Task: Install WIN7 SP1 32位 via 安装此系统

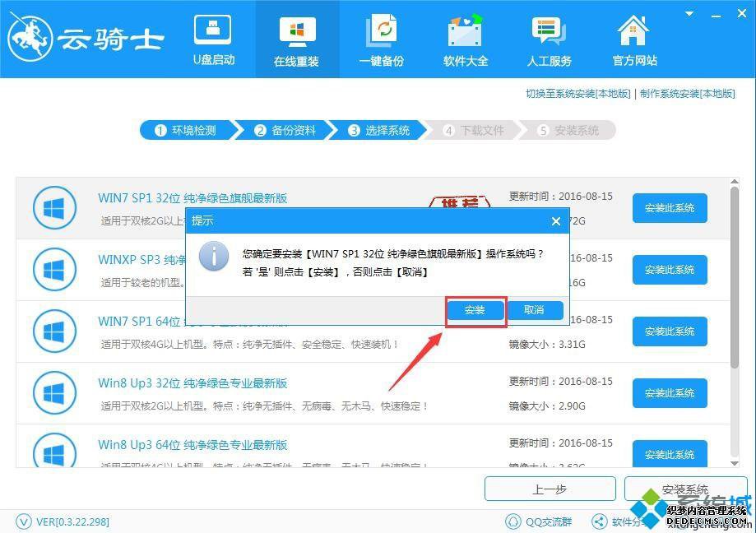Action: point(670,208)
